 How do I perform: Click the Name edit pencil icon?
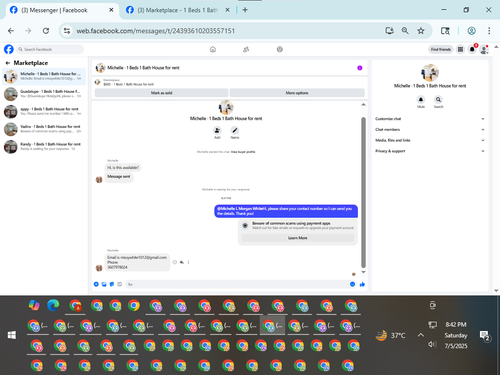click(x=235, y=130)
